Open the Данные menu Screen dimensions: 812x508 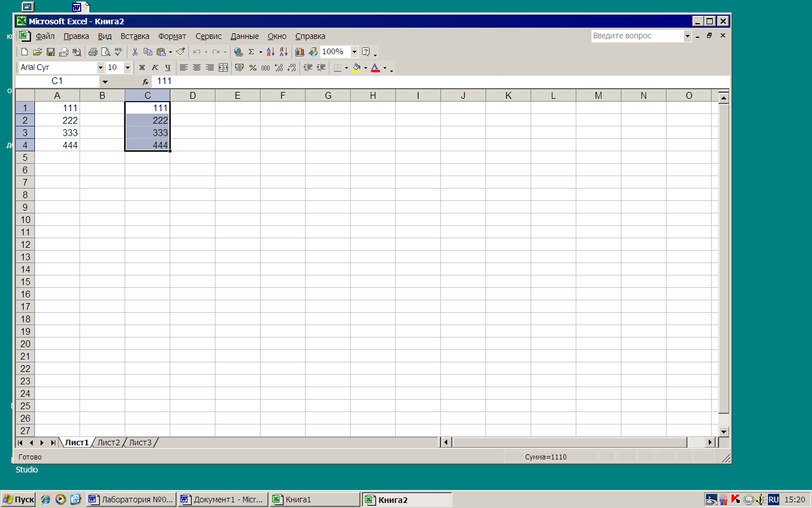[245, 36]
